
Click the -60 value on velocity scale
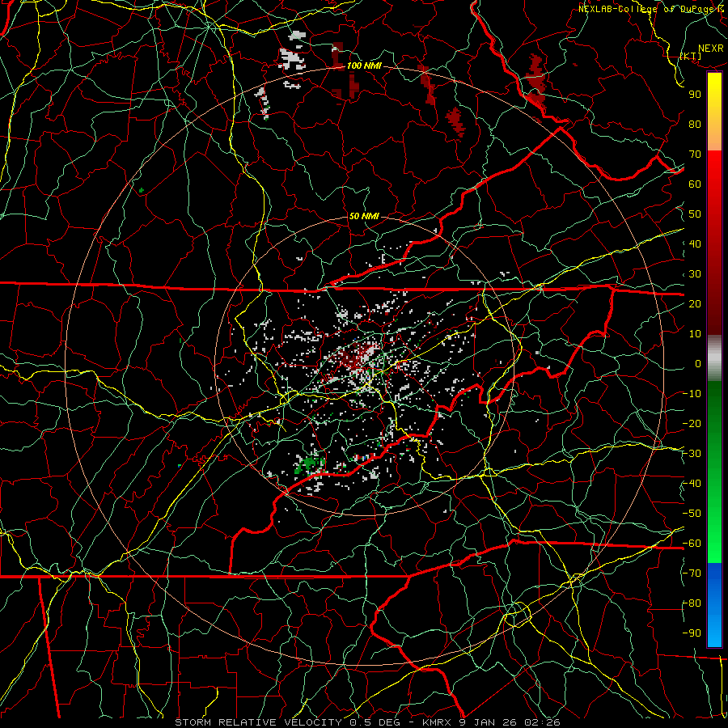[692, 544]
